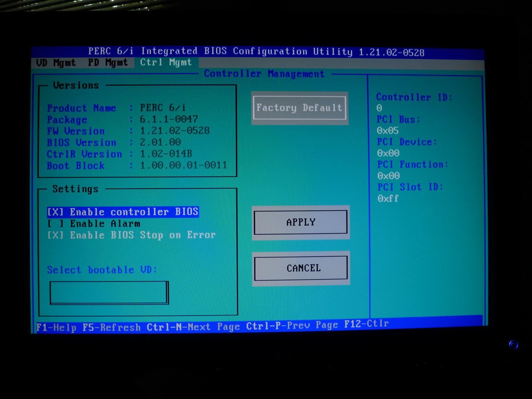532x399 pixels.
Task: Open the Select bootable VD box
Action: (109, 293)
